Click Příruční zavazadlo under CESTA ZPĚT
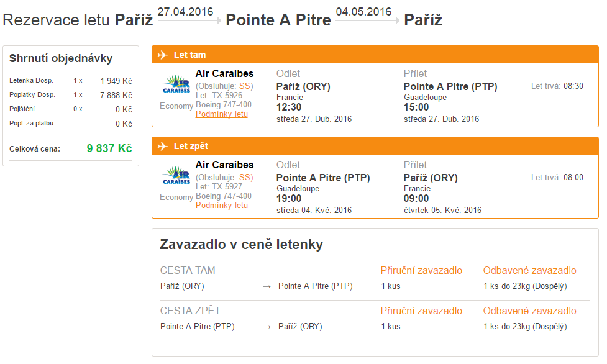 point(421,311)
